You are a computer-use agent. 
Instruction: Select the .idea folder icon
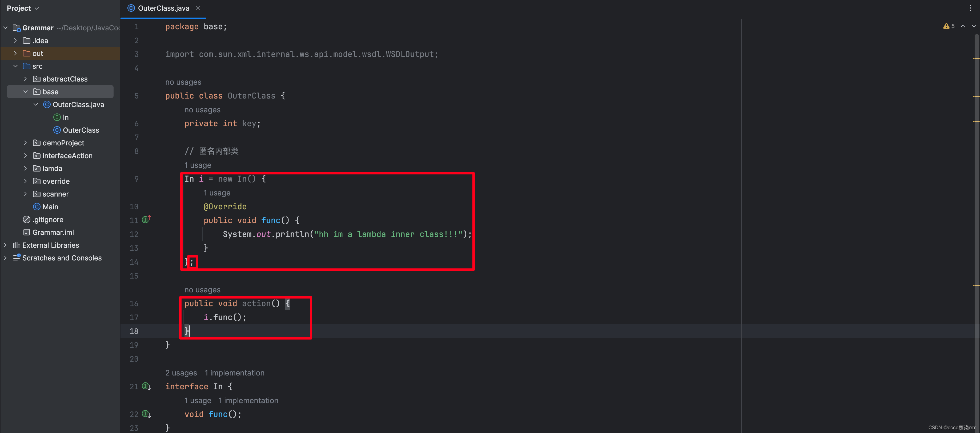(x=27, y=41)
